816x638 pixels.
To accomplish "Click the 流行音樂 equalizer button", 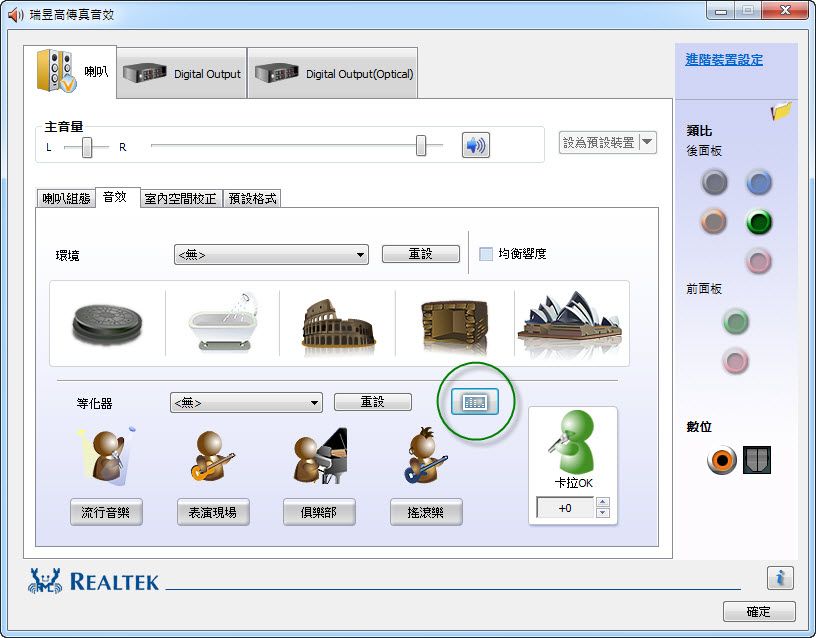I will click(106, 513).
